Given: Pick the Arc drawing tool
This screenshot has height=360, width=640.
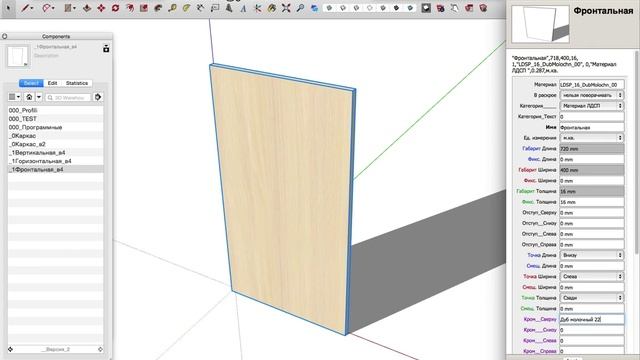Looking at the screenshot, I should pyautogui.click(x=47, y=8).
